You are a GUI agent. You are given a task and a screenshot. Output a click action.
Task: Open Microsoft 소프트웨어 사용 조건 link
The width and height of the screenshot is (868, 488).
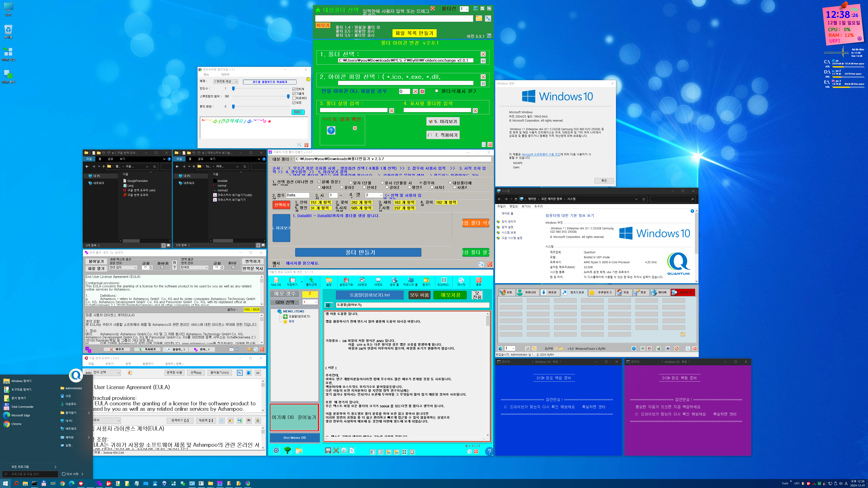coord(541,154)
